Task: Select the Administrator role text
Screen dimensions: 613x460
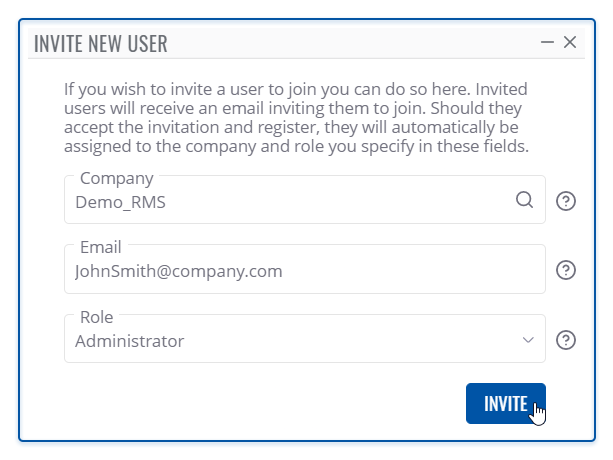Action: [x=130, y=341]
